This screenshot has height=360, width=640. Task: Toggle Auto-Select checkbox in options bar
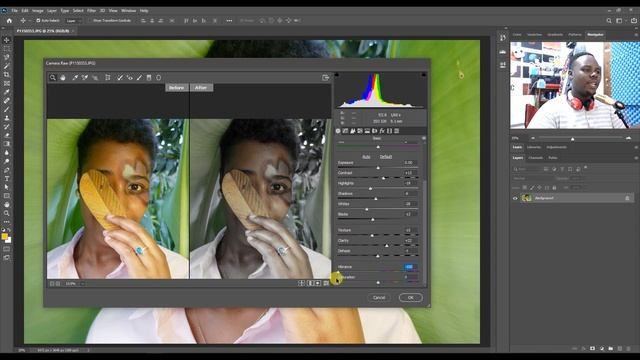coord(38,20)
